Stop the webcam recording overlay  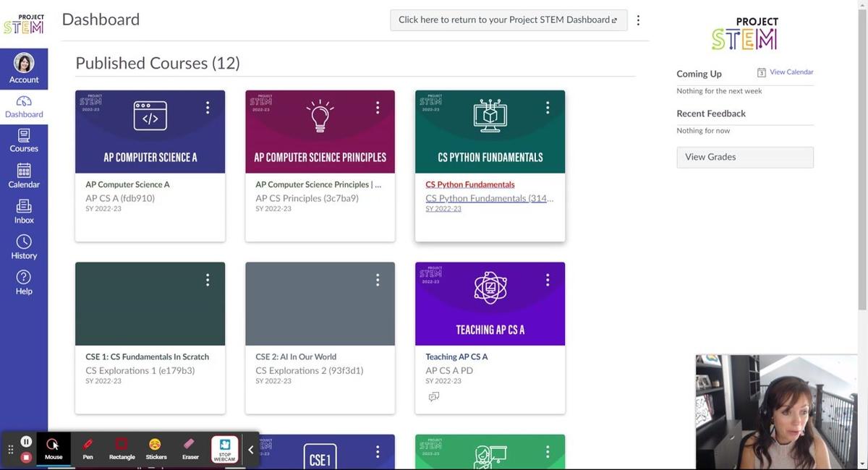click(225, 449)
